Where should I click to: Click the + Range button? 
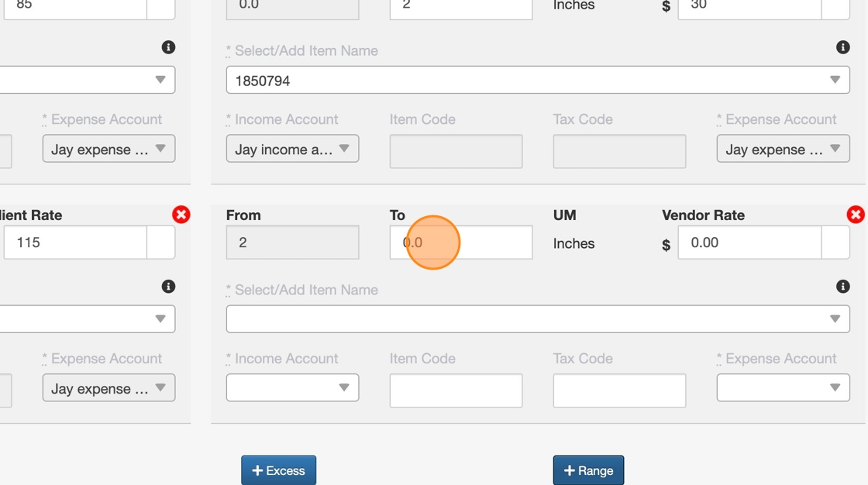coord(588,470)
